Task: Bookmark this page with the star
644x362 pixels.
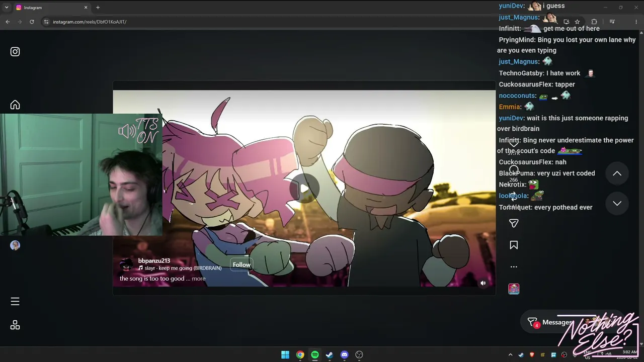Action: pos(577,22)
